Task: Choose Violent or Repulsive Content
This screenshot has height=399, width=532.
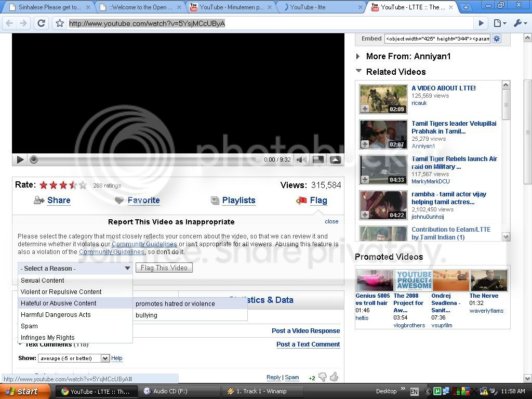Action: tap(75, 292)
